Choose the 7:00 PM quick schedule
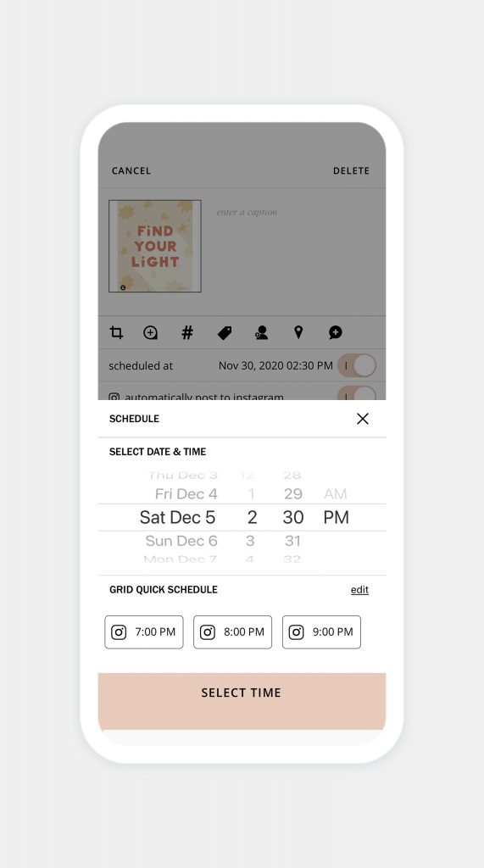The image size is (484, 868). click(144, 632)
